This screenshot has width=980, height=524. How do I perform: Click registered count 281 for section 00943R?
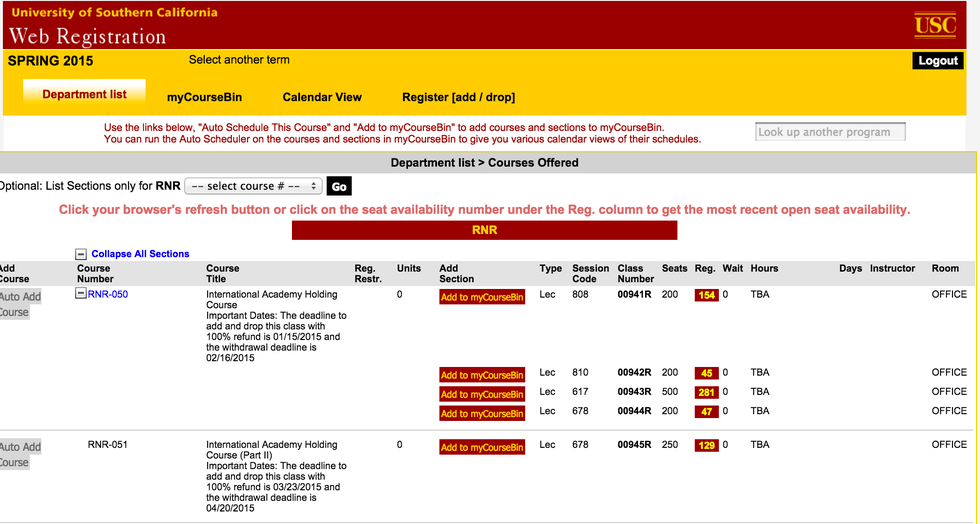706,393
